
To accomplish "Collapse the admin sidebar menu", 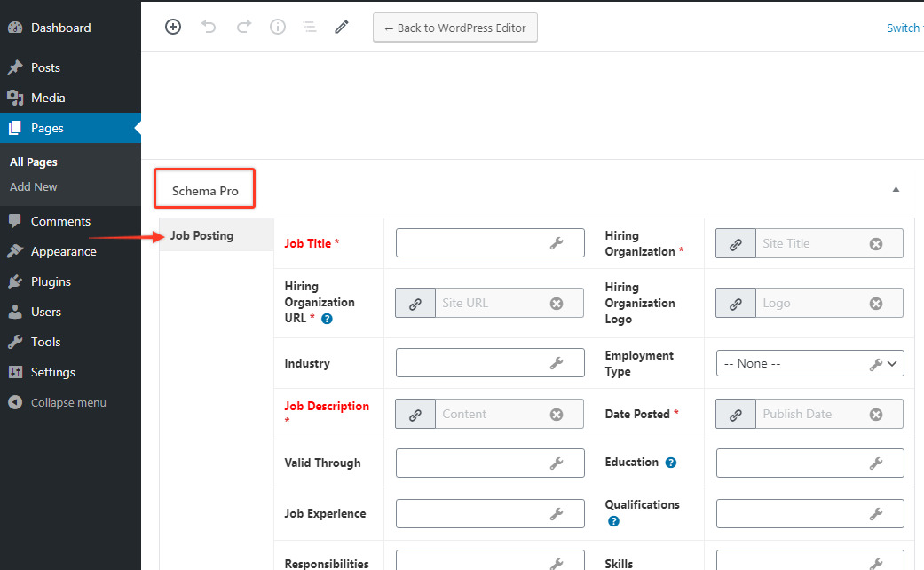I will (x=57, y=402).
